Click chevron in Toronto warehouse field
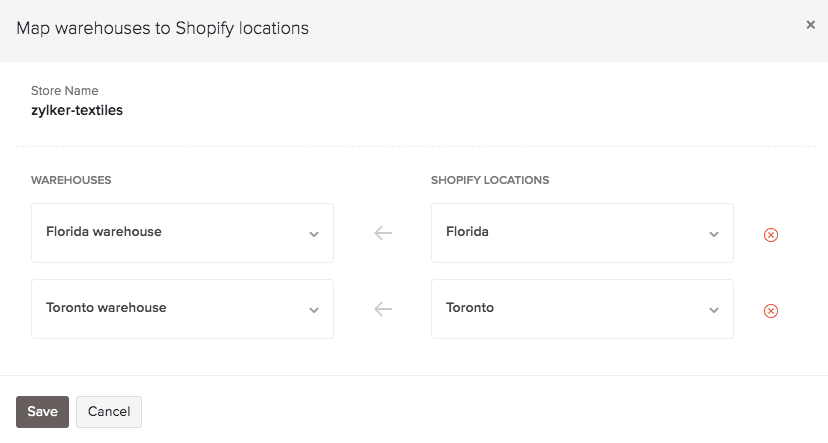The width and height of the screenshot is (828, 443). (314, 310)
